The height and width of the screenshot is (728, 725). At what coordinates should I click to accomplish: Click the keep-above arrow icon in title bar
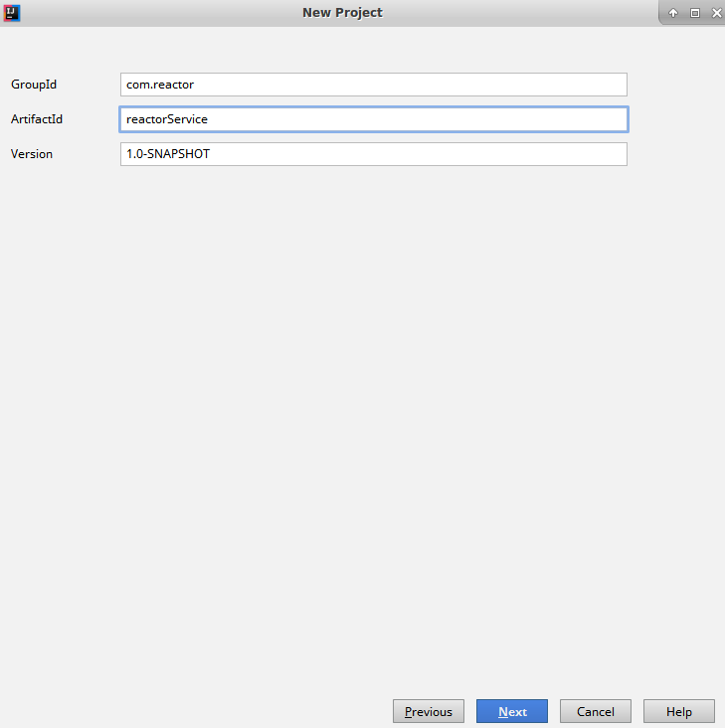(x=673, y=13)
